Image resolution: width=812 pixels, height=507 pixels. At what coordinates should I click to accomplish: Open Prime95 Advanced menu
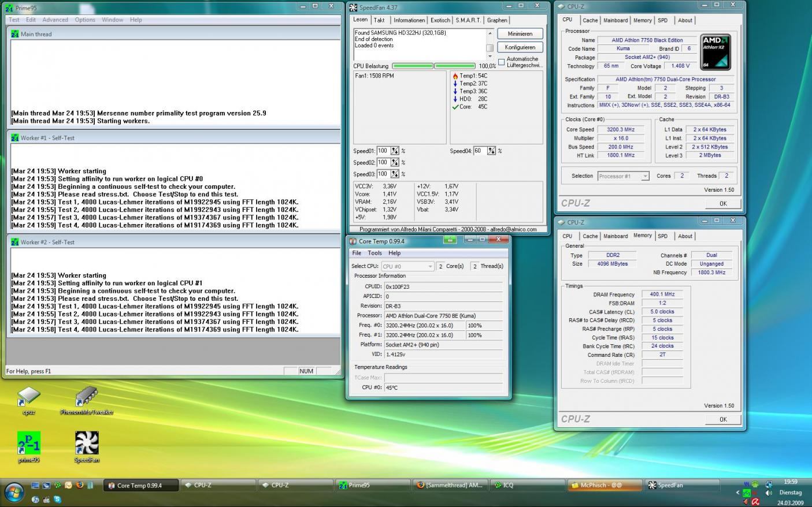click(55, 20)
